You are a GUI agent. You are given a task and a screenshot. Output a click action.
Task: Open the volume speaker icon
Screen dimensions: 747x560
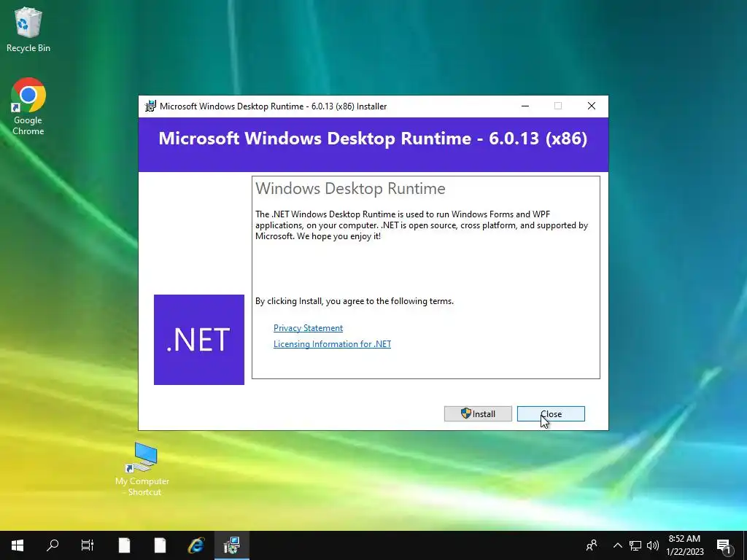pos(653,545)
